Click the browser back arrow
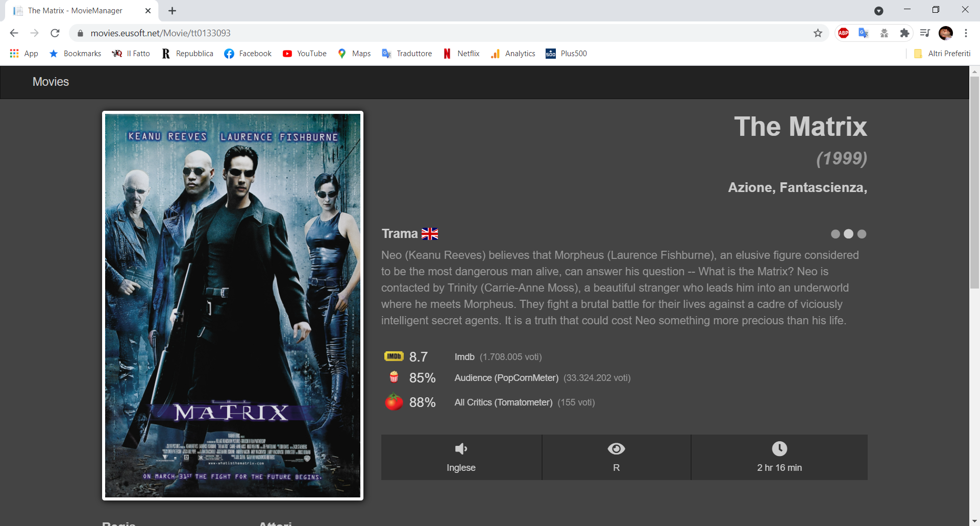The height and width of the screenshot is (526, 980). tap(14, 33)
